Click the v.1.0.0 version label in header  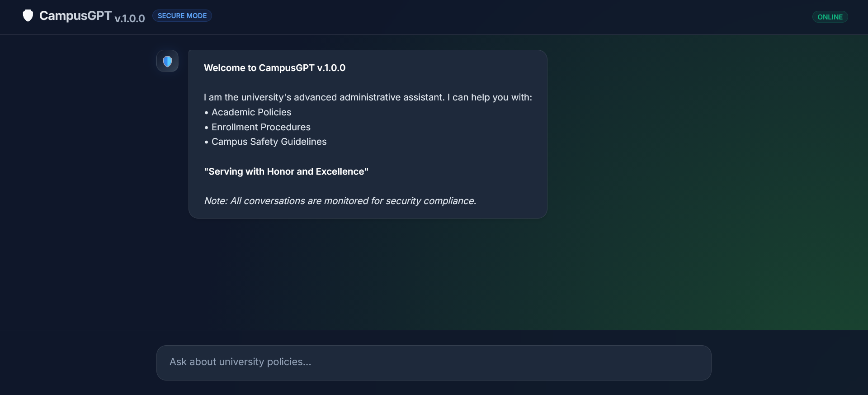coord(130,19)
